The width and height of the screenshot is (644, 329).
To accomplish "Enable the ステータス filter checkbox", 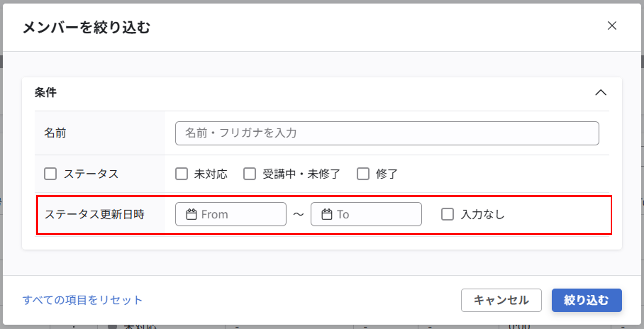I will coord(51,174).
